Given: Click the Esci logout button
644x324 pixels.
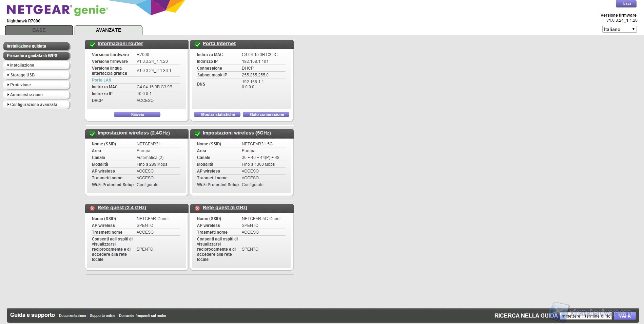Looking at the screenshot, I should (626, 4).
